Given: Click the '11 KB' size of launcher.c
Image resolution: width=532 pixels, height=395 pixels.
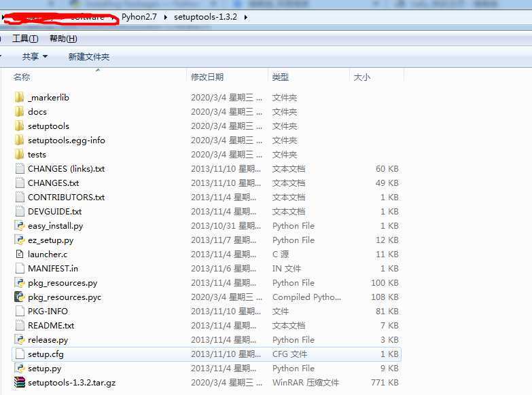Looking at the screenshot, I should (387, 255).
